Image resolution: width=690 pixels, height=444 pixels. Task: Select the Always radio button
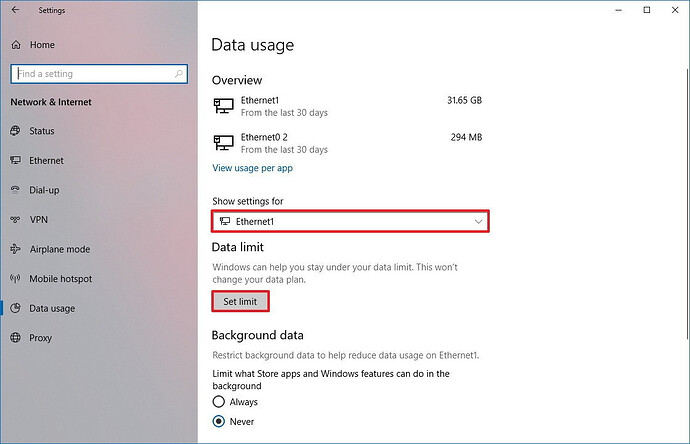[219, 402]
